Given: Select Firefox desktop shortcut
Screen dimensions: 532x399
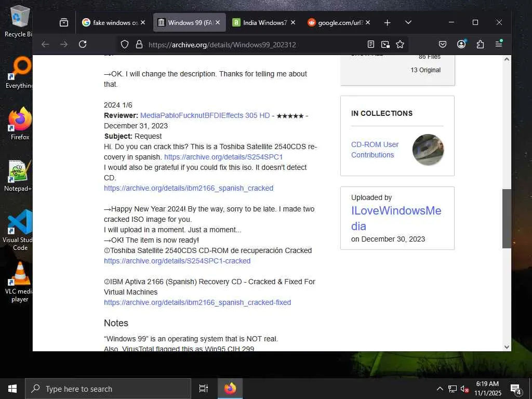Looking at the screenshot, I should [20, 124].
